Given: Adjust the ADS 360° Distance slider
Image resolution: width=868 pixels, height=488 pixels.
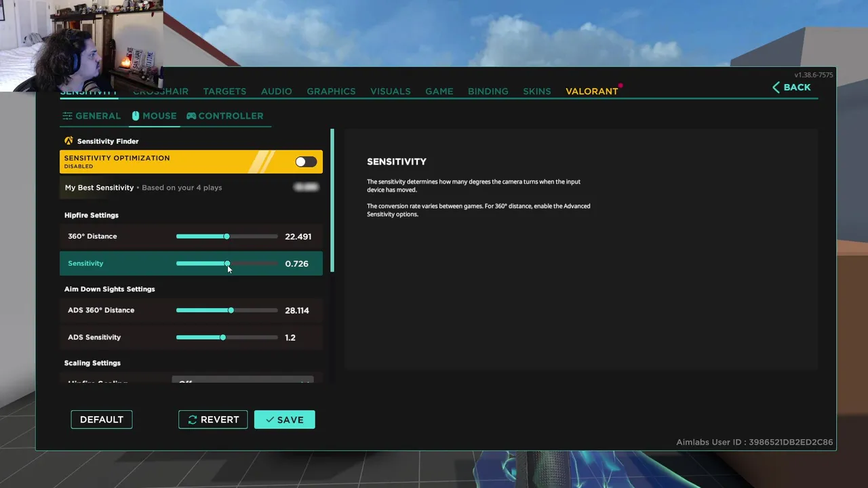Looking at the screenshot, I should pos(227,310).
